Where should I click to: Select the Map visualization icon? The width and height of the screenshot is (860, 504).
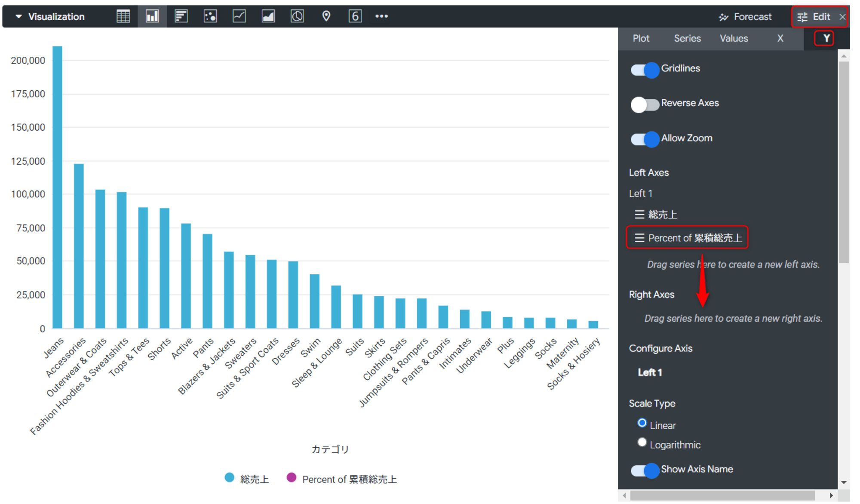click(326, 17)
